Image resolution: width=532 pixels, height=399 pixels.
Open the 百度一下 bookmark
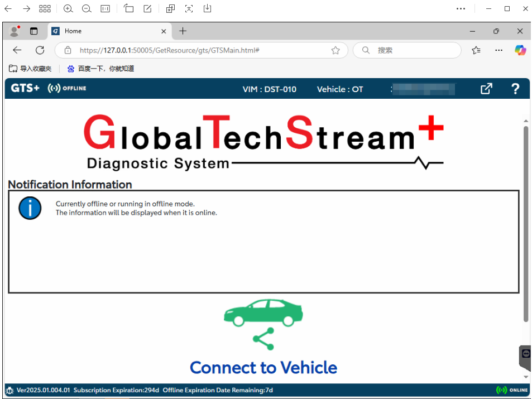(100, 69)
